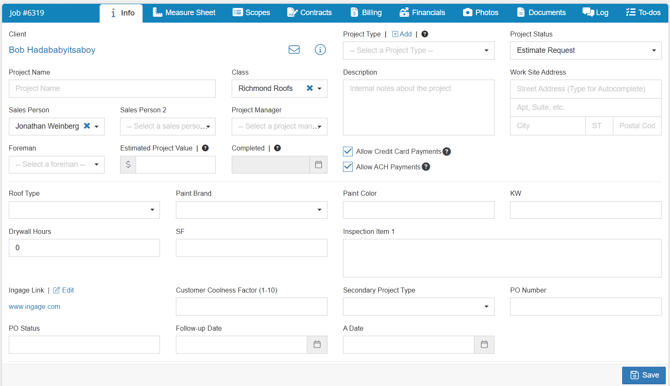Image resolution: width=670 pixels, height=386 pixels.
Task: Clear Richmond Roofs class selection
Action: (310, 88)
